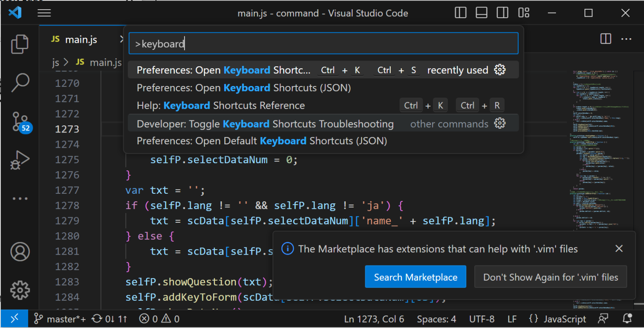
Task: Click the Search Marketplace button
Action: coord(415,277)
